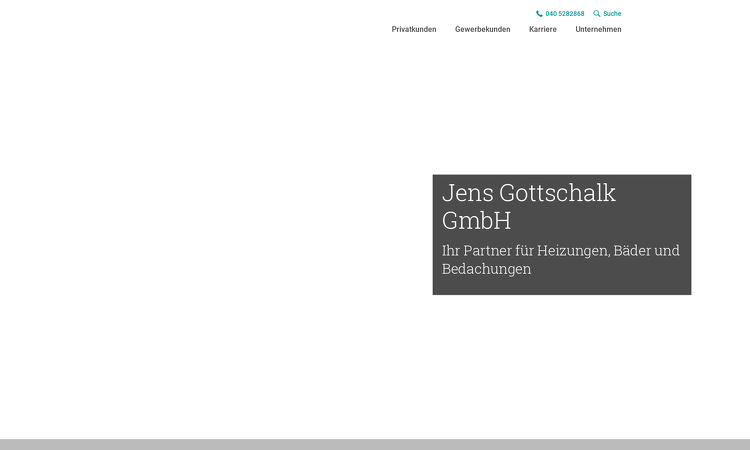The image size is (750, 450).
Task: Call the number 040 5282868
Action: click(564, 14)
